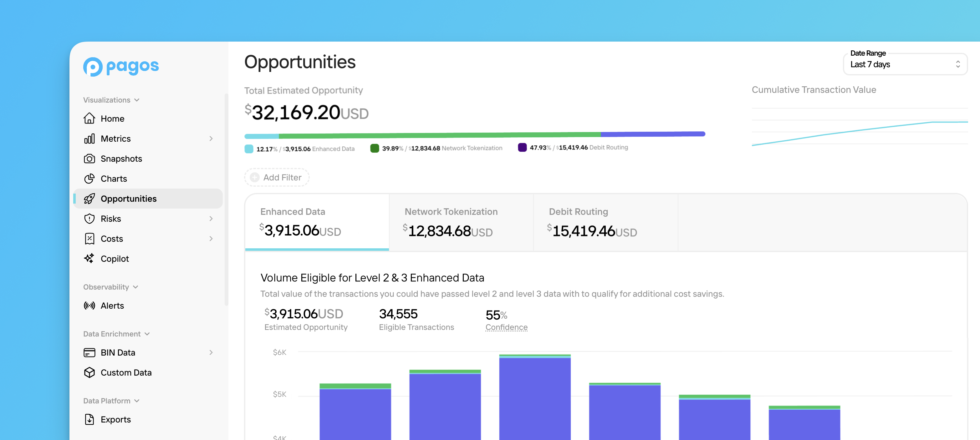
Task: Select the Charts pie icon
Action: (x=89, y=178)
